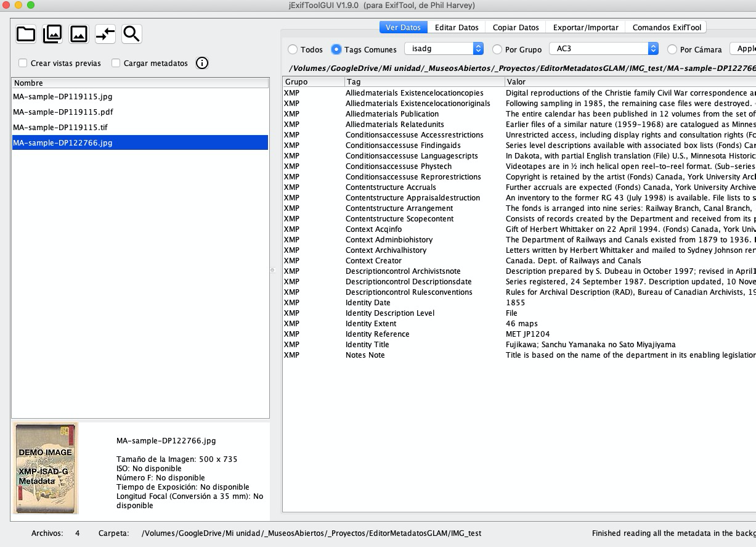Image resolution: width=756 pixels, height=547 pixels.
Task: Activate the magnifier search icon
Action: (131, 35)
